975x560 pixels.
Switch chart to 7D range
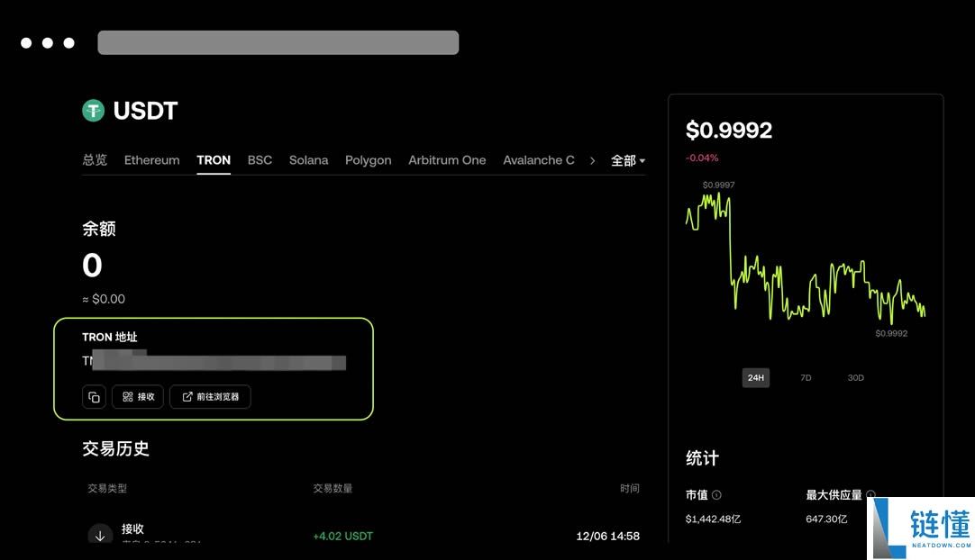point(806,378)
